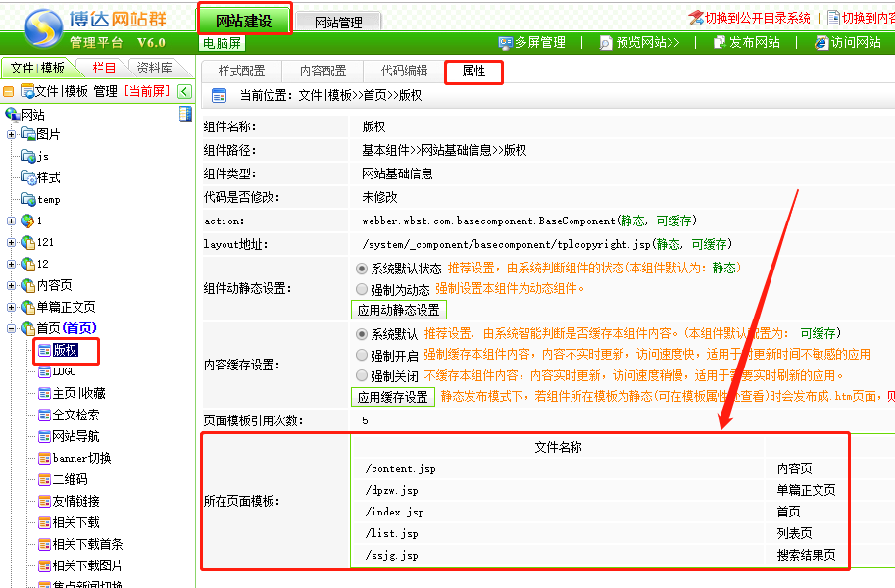Select 强制关闭 cache radio option

(x=362, y=376)
